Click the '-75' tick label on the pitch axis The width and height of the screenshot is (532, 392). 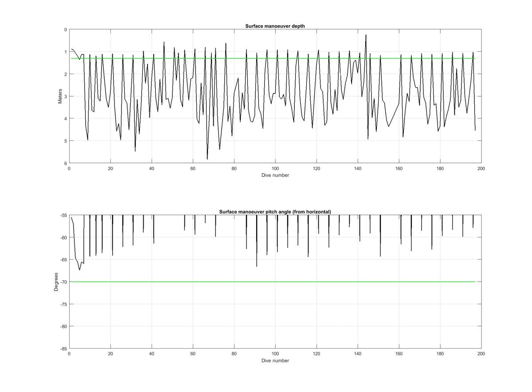click(63, 304)
